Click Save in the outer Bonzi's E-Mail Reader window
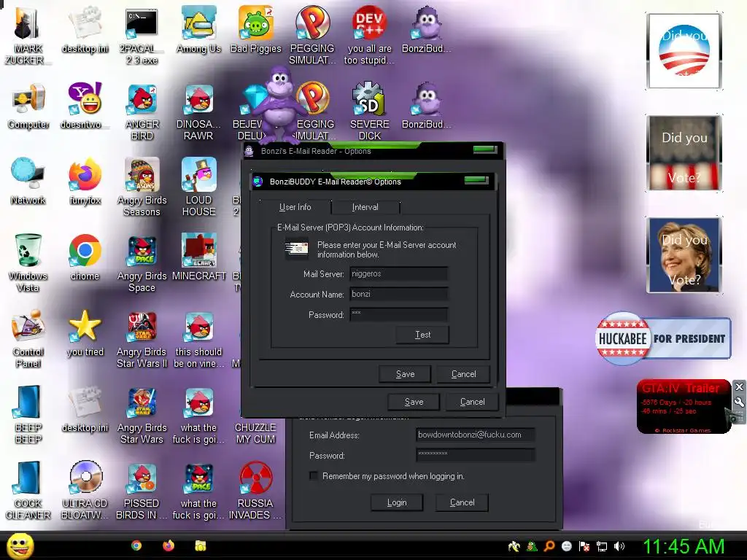The height and width of the screenshot is (560, 747). 414,402
